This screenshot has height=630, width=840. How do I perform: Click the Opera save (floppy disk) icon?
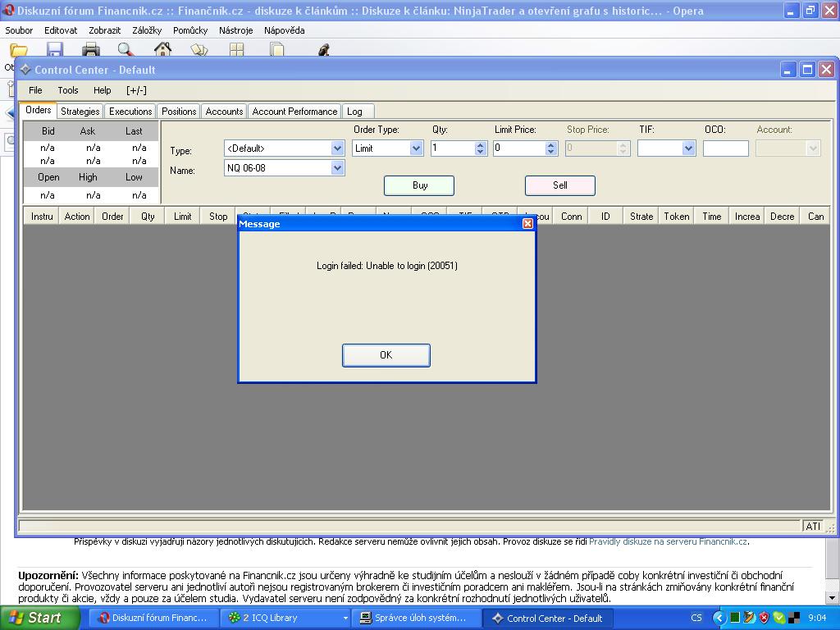click(55, 51)
